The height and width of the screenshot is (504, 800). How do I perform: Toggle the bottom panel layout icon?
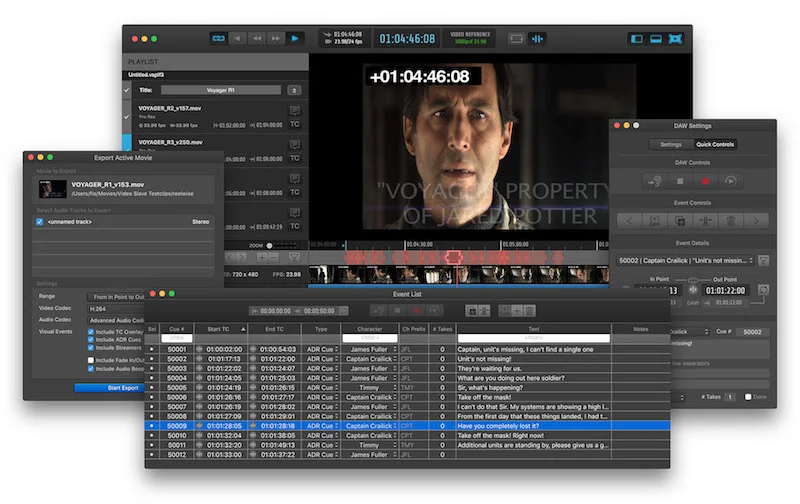(656, 39)
